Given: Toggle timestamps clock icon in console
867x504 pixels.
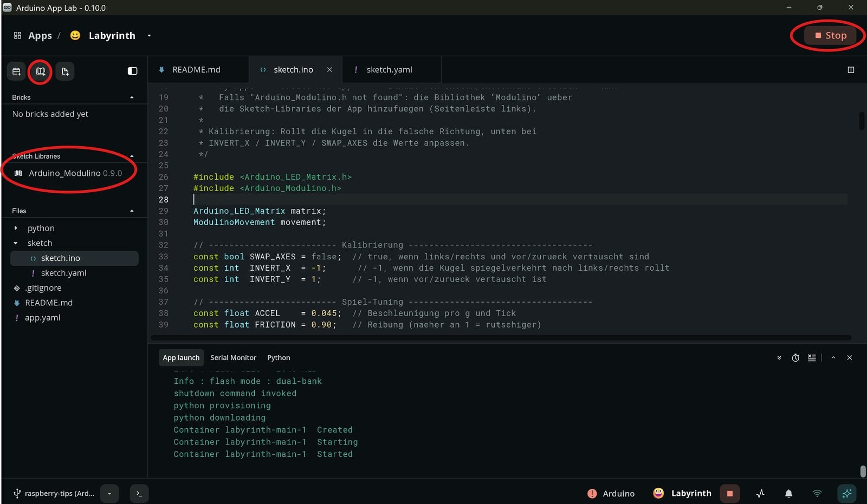Looking at the screenshot, I should (x=795, y=358).
